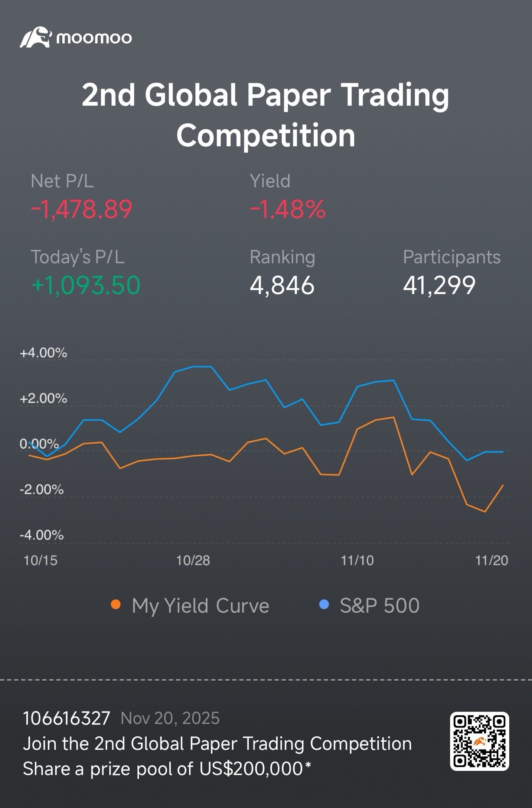Image resolution: width=532 pixels, height=808 pixels.
Task: Click the 10/28 date on the chart axis
Action: [193, 560]
